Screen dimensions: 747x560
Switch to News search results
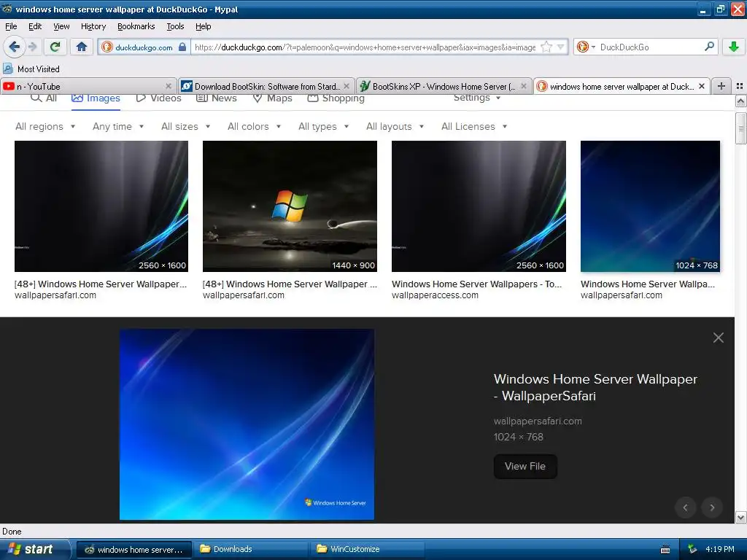point(217,98)
